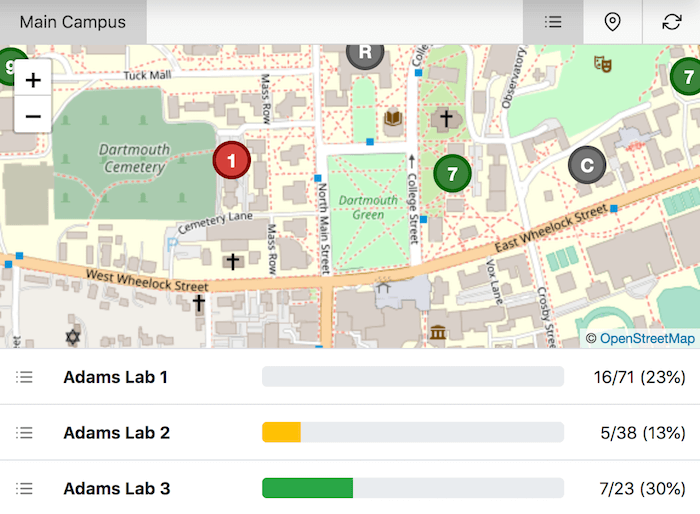The width and height of the screenshot is (700, 514).
Task: Open the OpenStreetMap attribution link
Action: coord(647,339)
